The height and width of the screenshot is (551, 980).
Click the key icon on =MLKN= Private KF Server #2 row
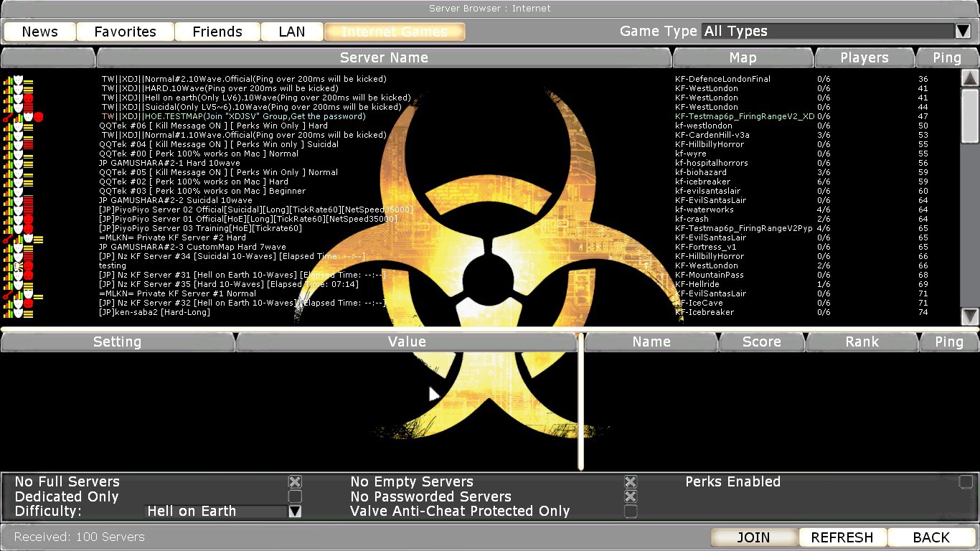coord(8,238)
